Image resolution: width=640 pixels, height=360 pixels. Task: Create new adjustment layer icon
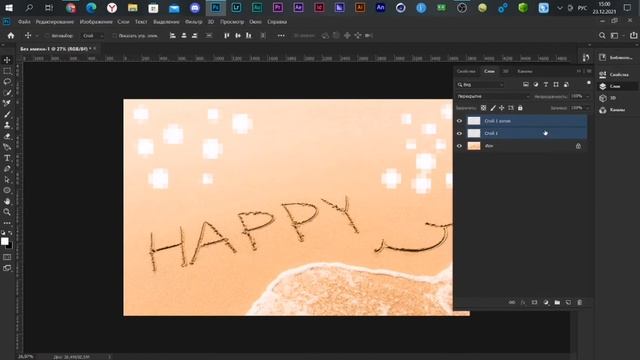point(546,302)
